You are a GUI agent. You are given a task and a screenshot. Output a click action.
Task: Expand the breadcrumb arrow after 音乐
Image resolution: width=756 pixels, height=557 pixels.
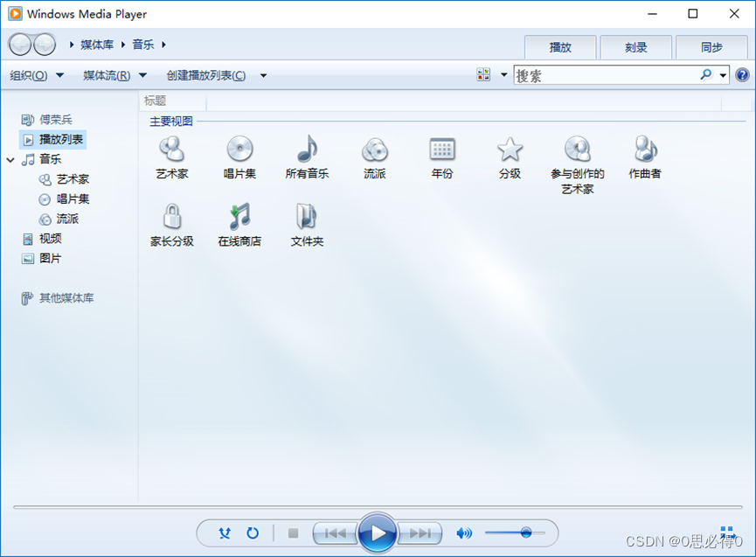pyautogui.click(x=164, y=45)
